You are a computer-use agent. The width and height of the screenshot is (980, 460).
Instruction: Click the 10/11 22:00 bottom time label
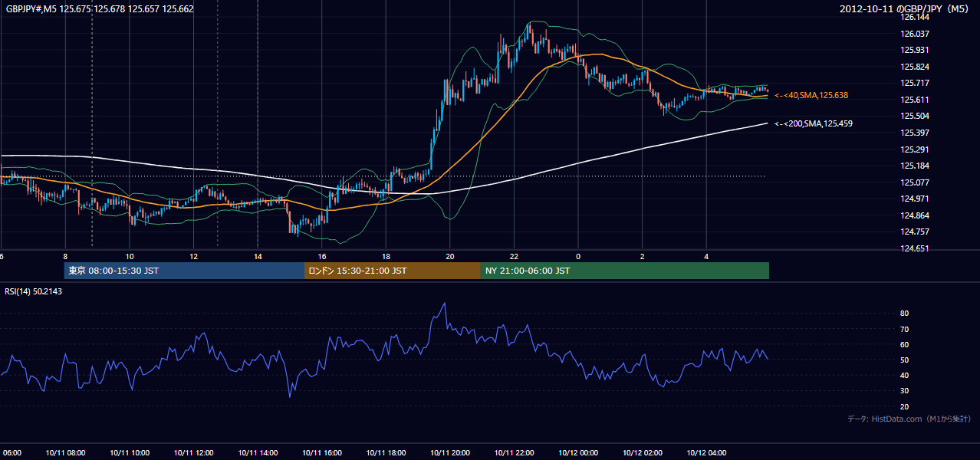coord(514,453)
